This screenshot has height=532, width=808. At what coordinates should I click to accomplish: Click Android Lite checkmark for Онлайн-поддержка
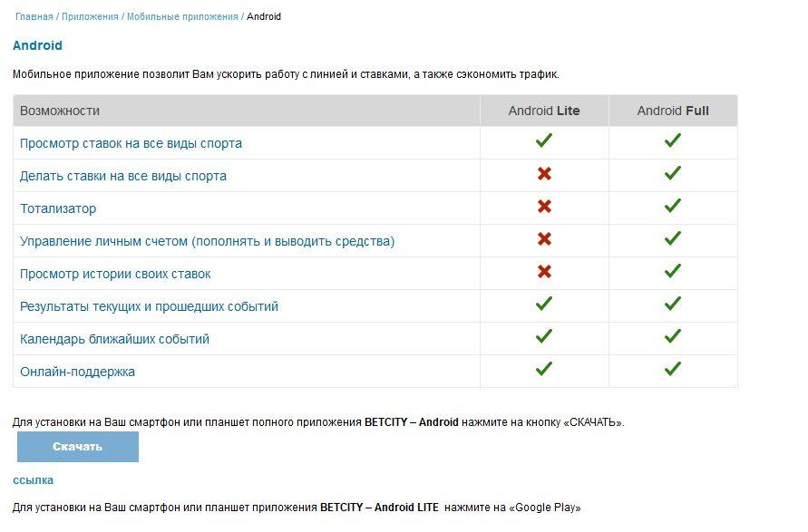coord(544,370)
